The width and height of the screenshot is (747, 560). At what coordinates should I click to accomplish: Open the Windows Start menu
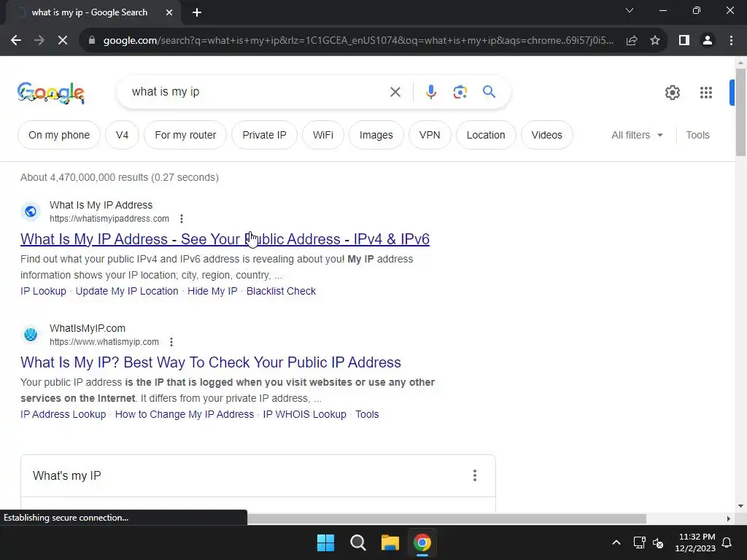click(x=326, y=542)
